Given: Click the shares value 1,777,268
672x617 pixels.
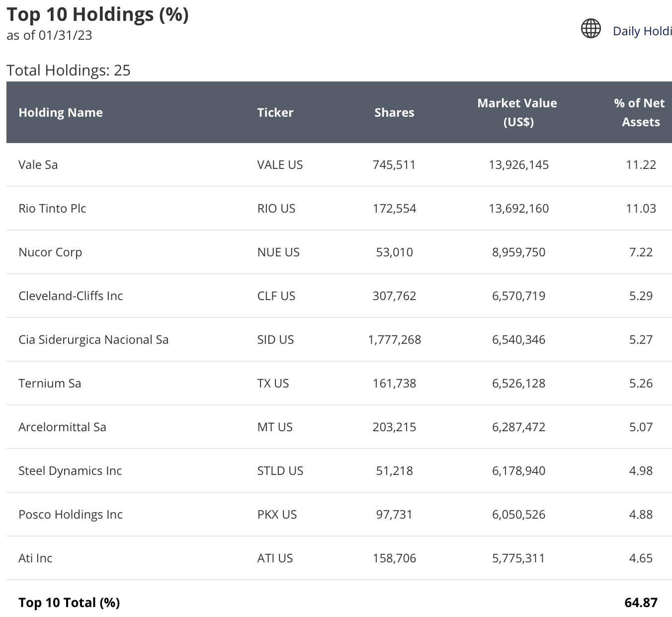Looking at the screenshot, I should tap(394, 339).
